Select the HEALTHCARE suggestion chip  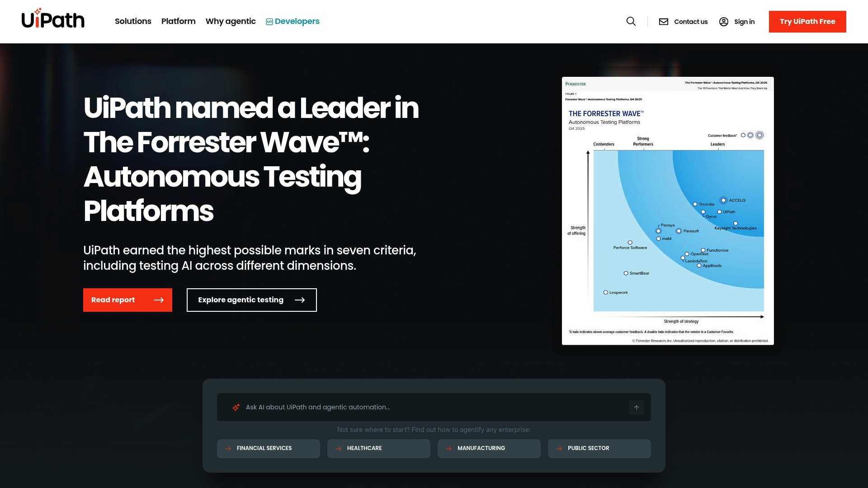378,448
